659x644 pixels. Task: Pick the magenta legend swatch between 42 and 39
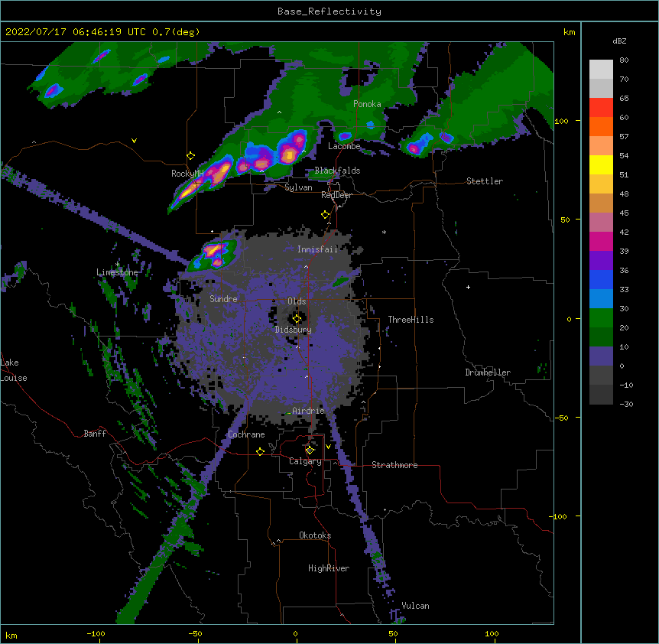click(x=601, y=241)
